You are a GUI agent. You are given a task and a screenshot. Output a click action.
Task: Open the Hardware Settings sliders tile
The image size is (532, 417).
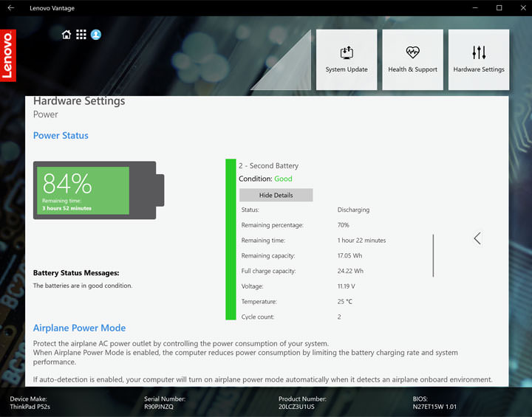[x=479, y=60]
